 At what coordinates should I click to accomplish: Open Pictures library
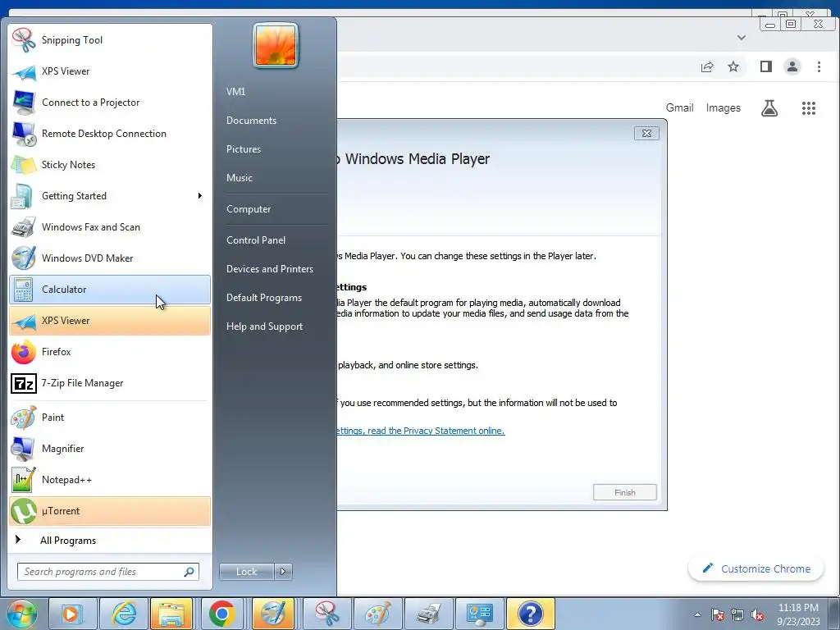tap(243, 149)
